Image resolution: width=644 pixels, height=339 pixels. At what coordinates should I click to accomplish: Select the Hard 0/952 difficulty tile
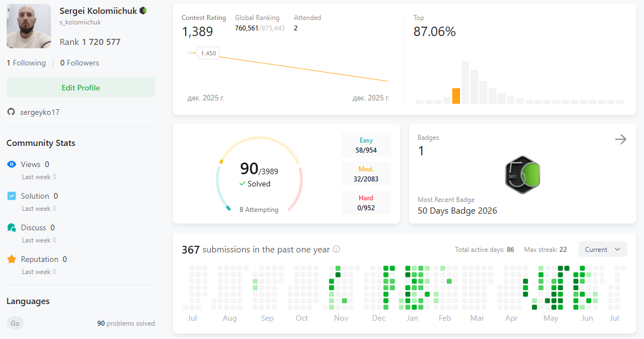pos(366,203)
